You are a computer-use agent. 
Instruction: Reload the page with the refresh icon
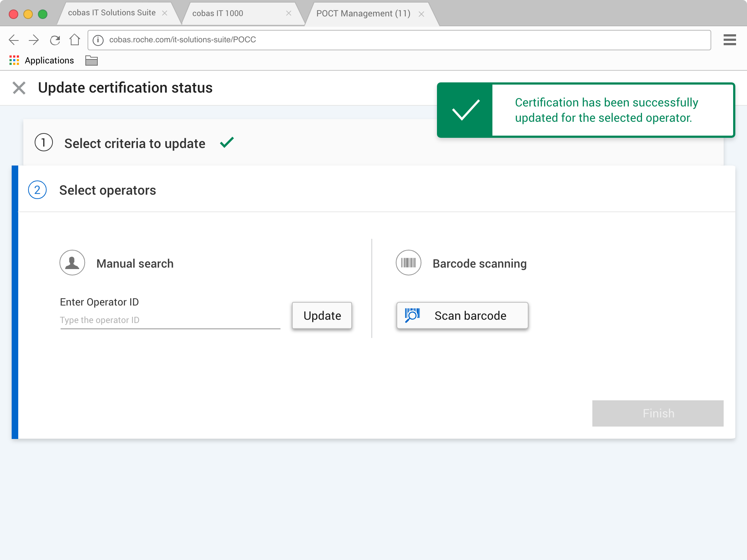tap(55, 40)
